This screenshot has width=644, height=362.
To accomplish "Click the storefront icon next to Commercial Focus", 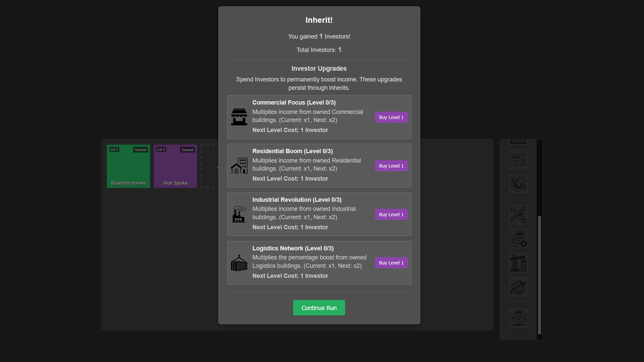I will click(x=239, y=117).
